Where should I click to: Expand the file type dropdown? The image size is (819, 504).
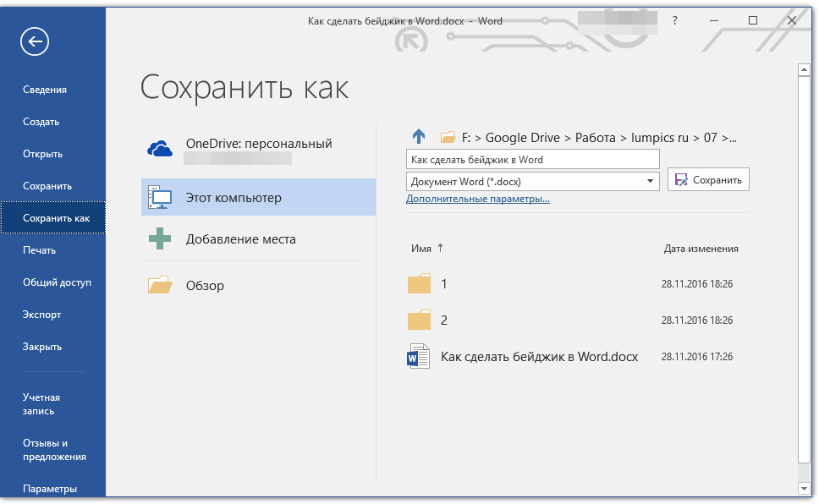(x=650, y=181)
